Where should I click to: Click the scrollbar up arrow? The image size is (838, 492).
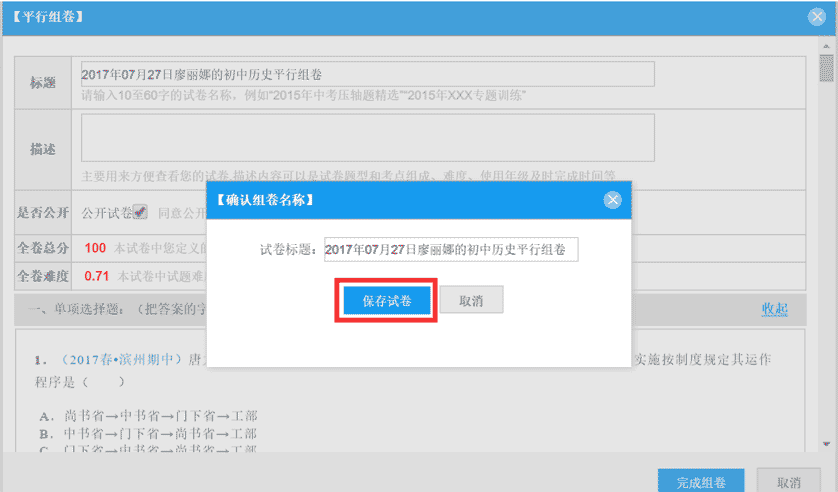click(x=826, y=47)
